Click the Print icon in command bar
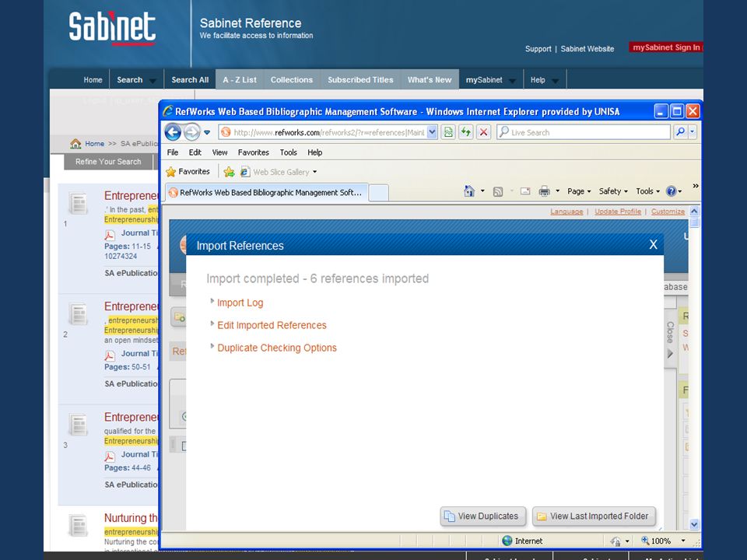 pyautogui.click(x=544, y=191)
